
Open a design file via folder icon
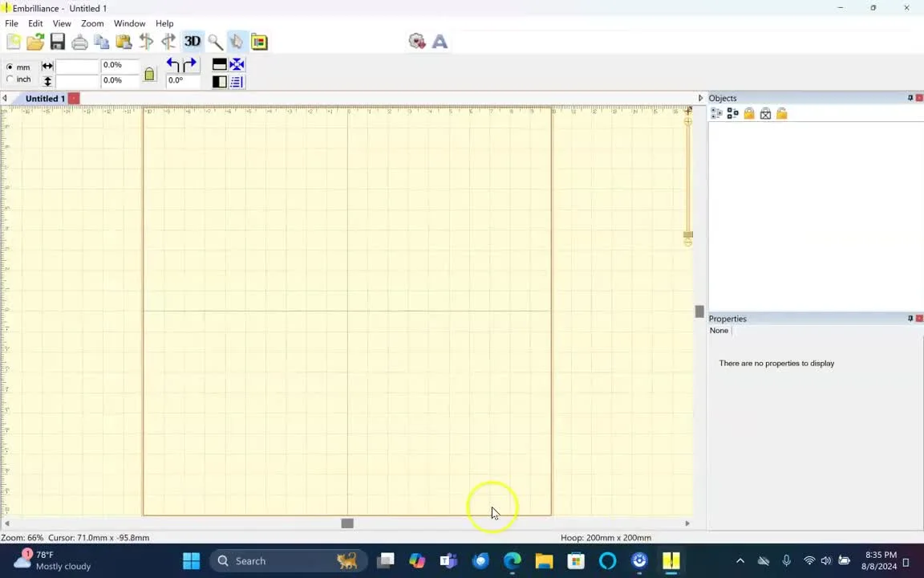[x=35, y=42]
